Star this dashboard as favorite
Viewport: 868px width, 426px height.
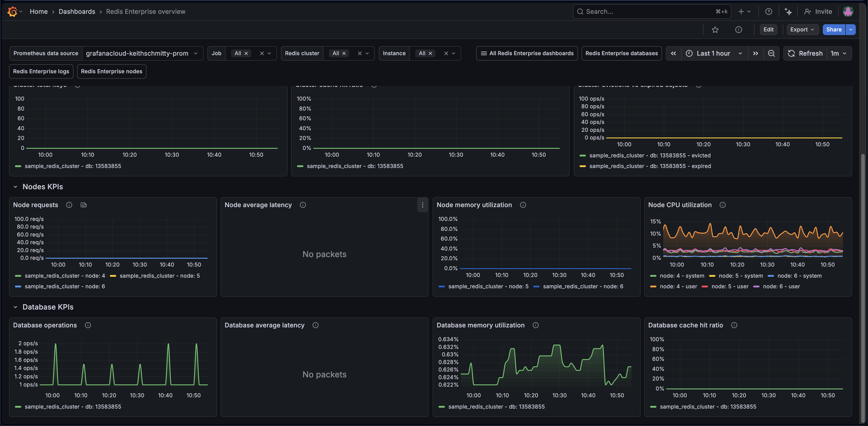715,30
